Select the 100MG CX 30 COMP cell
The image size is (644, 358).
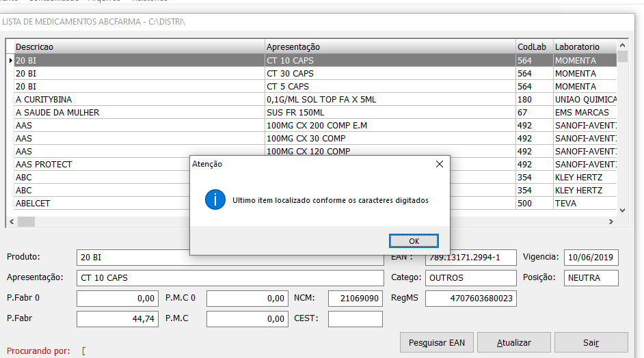390,139
